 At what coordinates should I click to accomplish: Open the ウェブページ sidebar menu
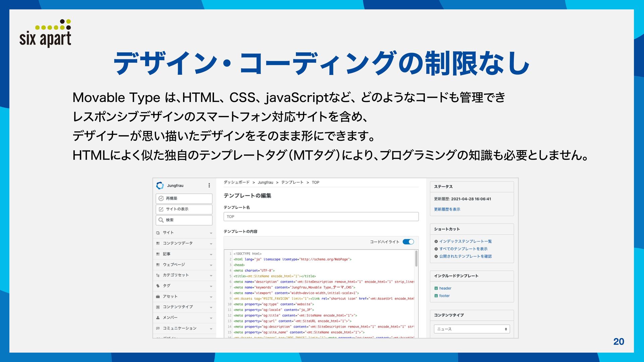pyautogui.click(x=184, y=265)
